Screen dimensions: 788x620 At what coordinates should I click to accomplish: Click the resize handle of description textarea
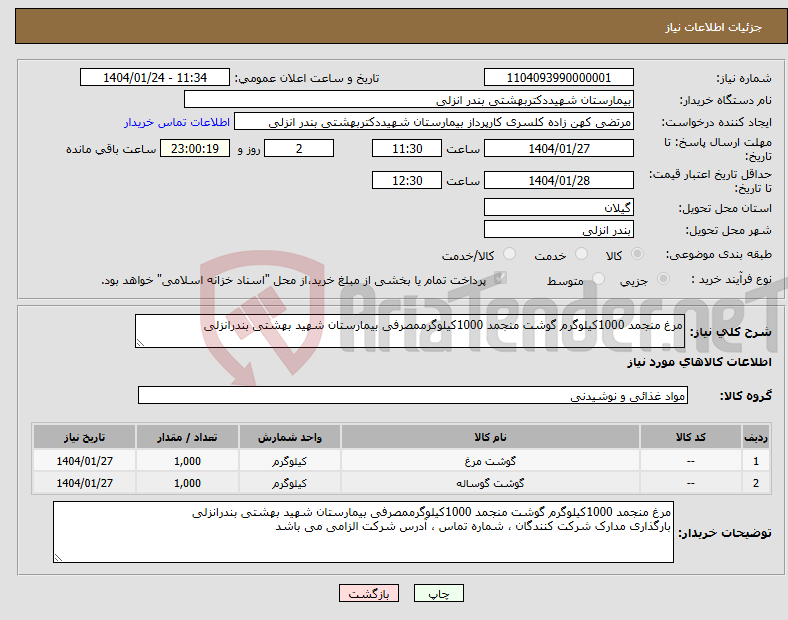[140, 343]
